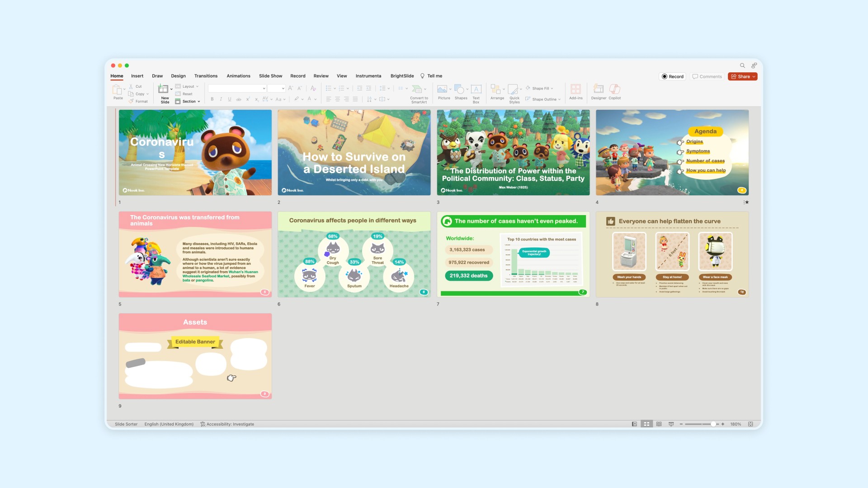Open the Designer pane
Viewport: 868px width, 488px height.
[x=599, y=89]
